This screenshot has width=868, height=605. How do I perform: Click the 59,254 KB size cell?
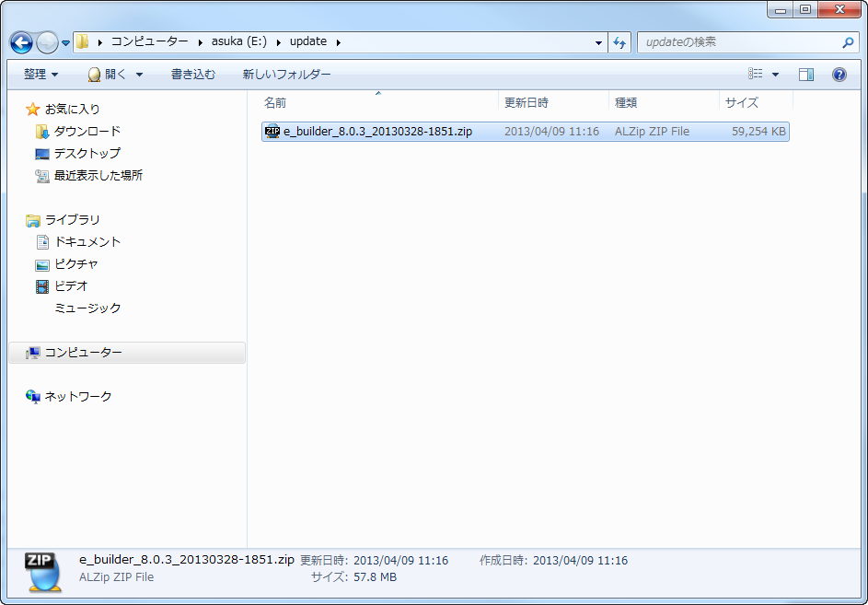[758, 132]
